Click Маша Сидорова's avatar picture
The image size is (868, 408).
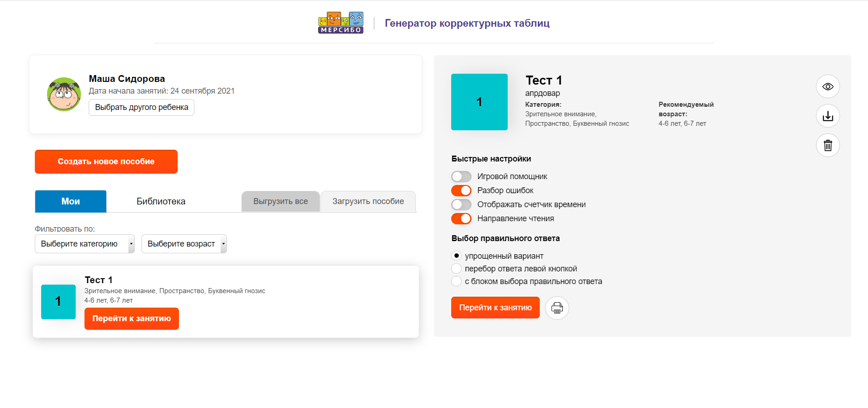pos(64,94)
